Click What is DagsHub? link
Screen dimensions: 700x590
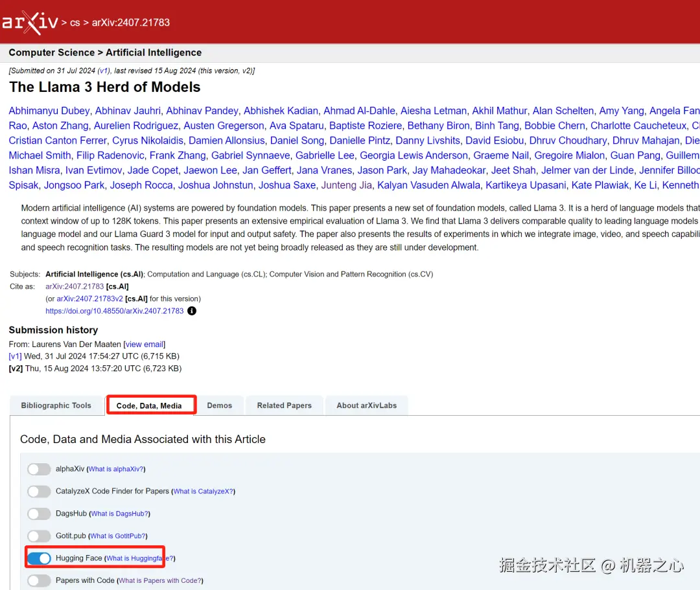click(120, 514)
